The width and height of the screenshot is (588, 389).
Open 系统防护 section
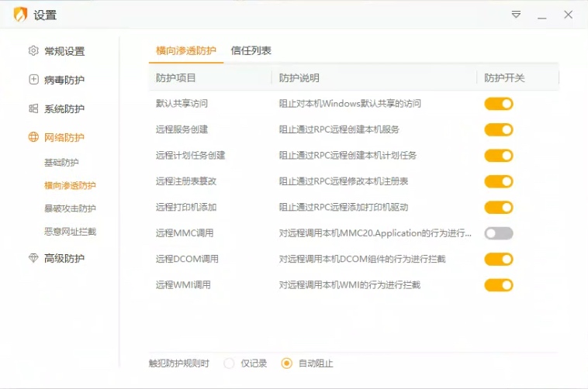tap(64, 108)
